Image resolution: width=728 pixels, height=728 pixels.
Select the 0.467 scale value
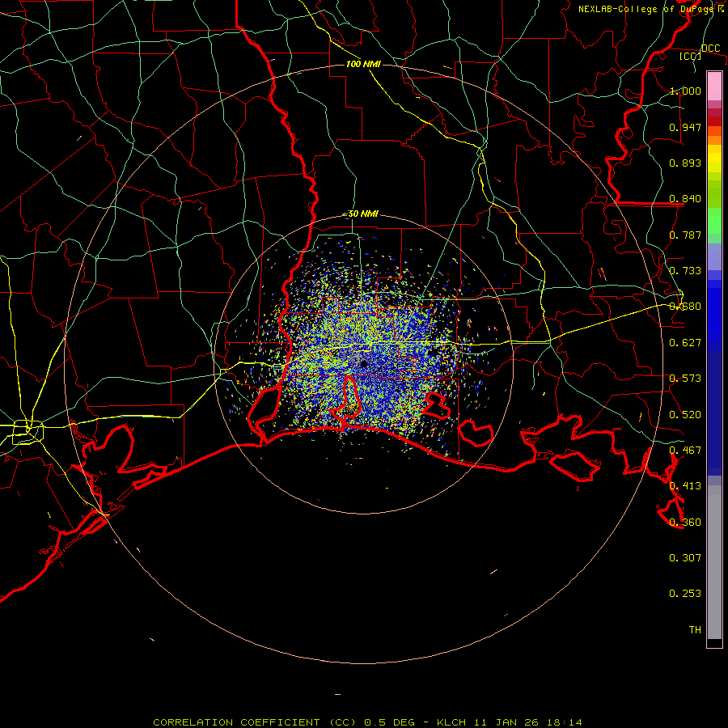(x=685, y=451)
